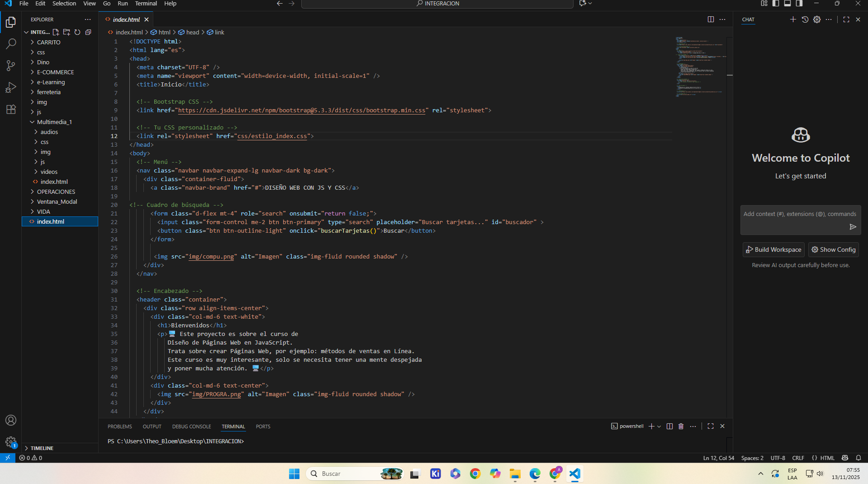Open the Search view in activity bar
Image resolution: width=868 pixels, height=484 pixels.
11,44
